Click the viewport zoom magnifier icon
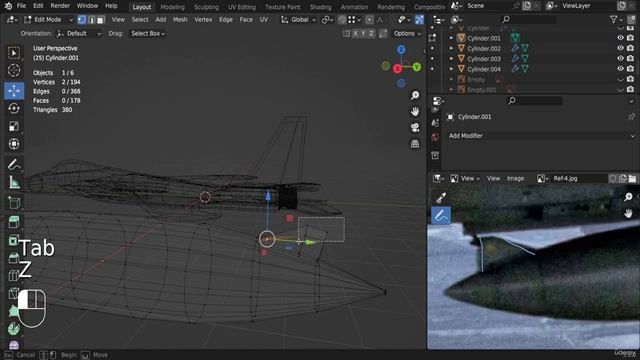This screenshot has width=640, height=360. [415, 96]
